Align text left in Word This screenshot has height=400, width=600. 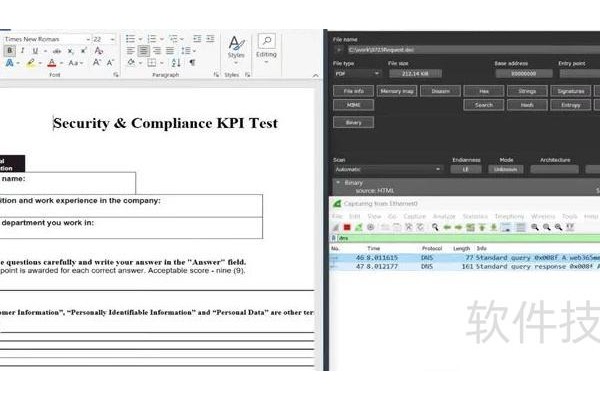(x=130, y=51)
